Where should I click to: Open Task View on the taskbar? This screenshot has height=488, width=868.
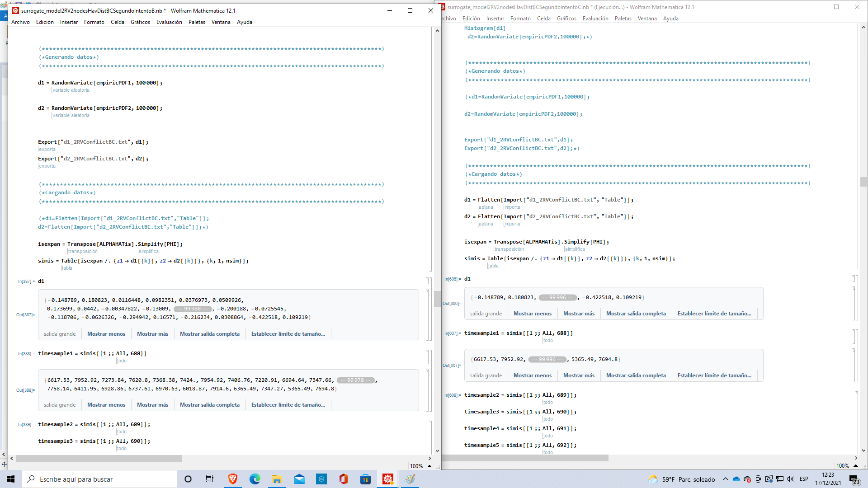pyautogui.click(x=210, y=479)
